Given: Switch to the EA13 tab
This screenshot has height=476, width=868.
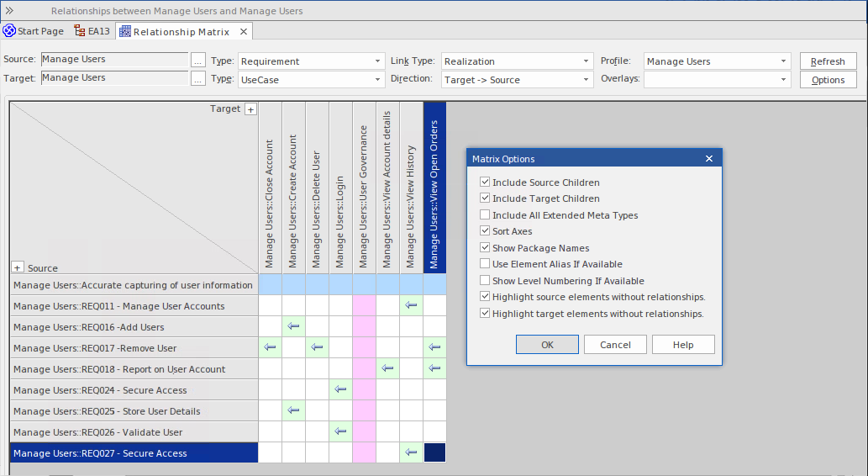Looking at the screenshot, I should click(92, 31).
